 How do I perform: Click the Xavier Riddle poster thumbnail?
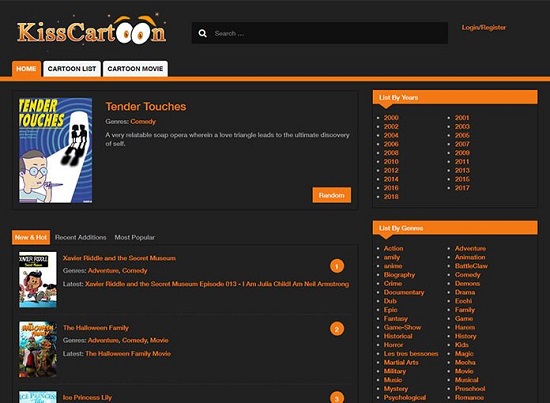(x=38, y=280)
